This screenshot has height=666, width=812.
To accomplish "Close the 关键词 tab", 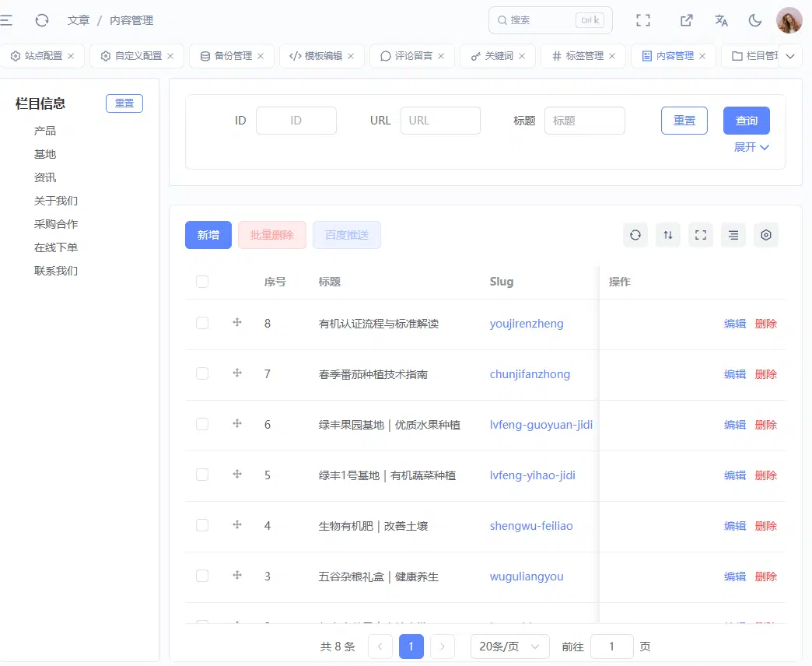I will (x=522, y=56).
